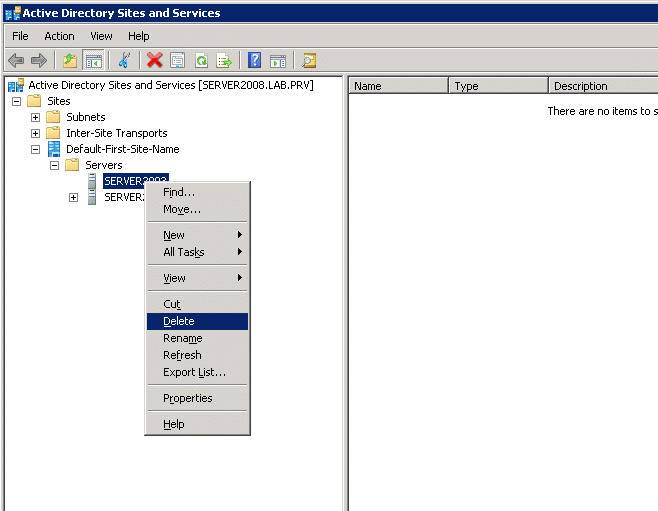This screenshot has width=658, height=511.
Task: Click the Forward arrow toolbar icon
Action: click(x=39, y=60)
